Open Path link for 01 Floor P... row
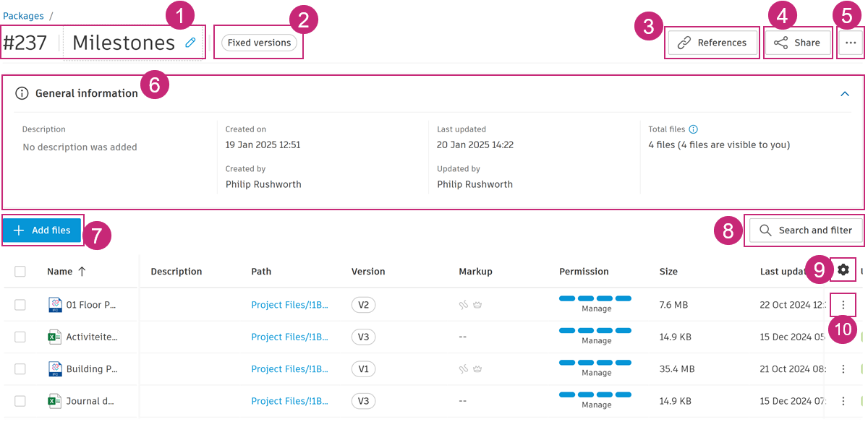The width and height of the screenshot is (868, 427). click(289, 305)
